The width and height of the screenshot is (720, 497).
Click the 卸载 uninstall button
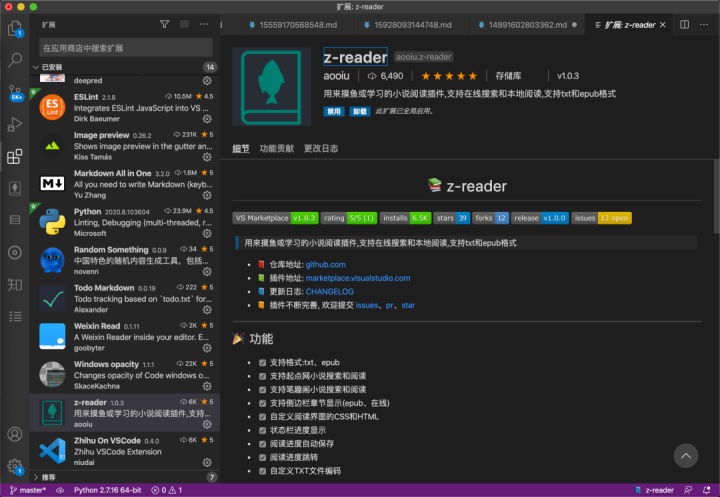pyautogui.click(x=360, y=111)
